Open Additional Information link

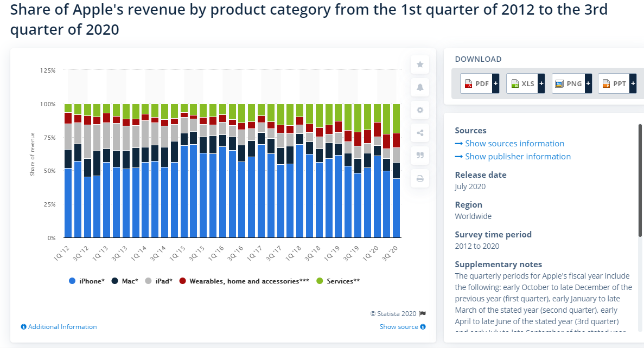click(x=62, y=327)
